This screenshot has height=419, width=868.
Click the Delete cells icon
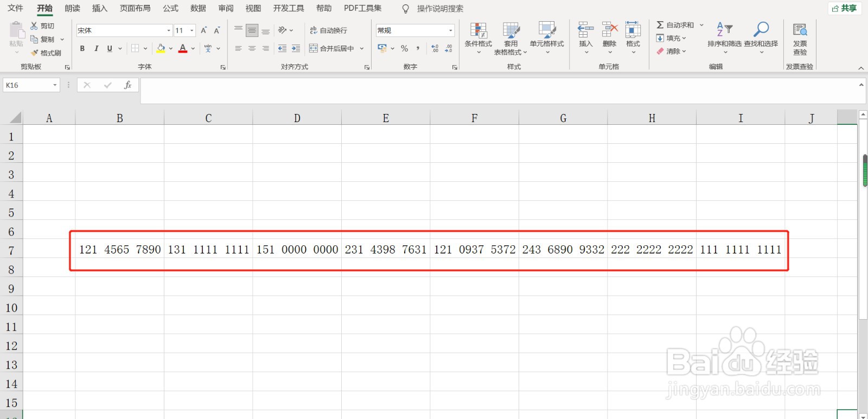(610, 30)
